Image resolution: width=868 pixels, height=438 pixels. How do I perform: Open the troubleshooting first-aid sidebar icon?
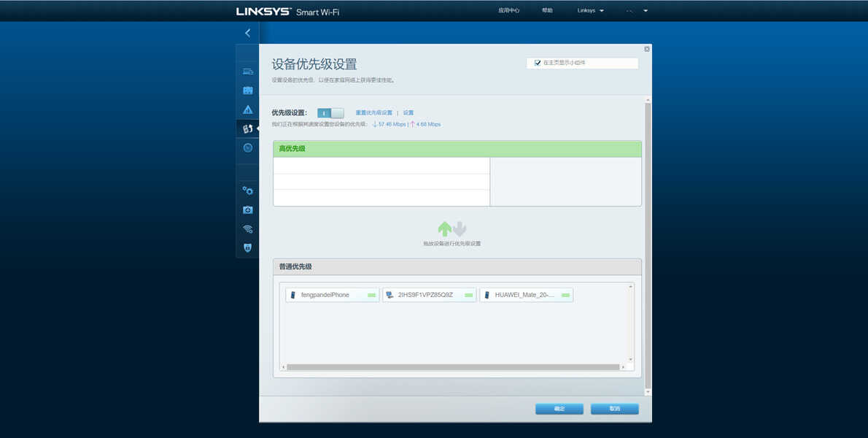[247, 210]
